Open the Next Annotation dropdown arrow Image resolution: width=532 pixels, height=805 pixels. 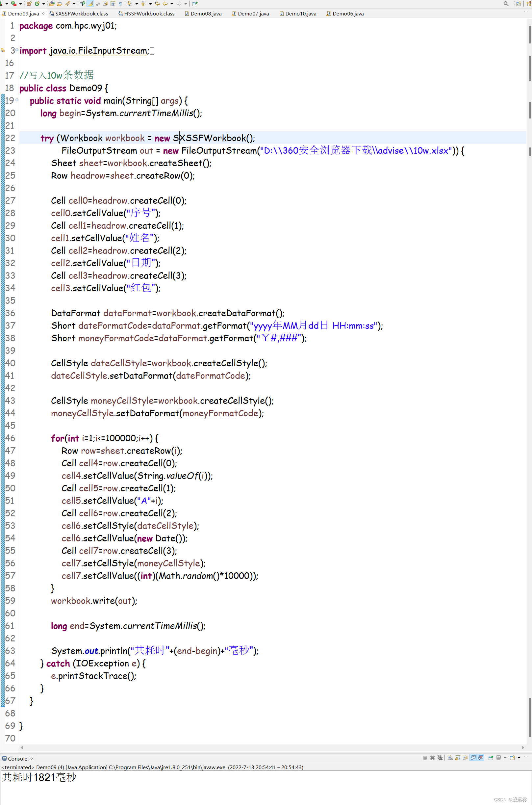tap(137, 4)
